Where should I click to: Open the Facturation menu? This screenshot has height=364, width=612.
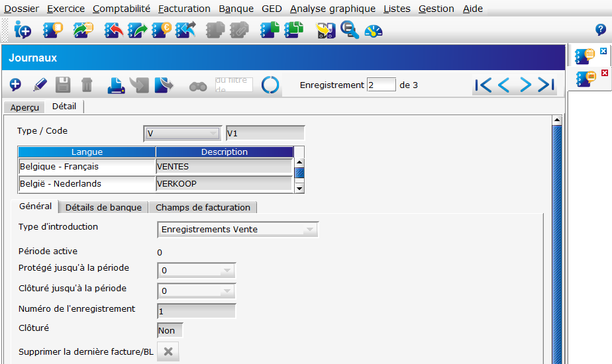(184, 9)
